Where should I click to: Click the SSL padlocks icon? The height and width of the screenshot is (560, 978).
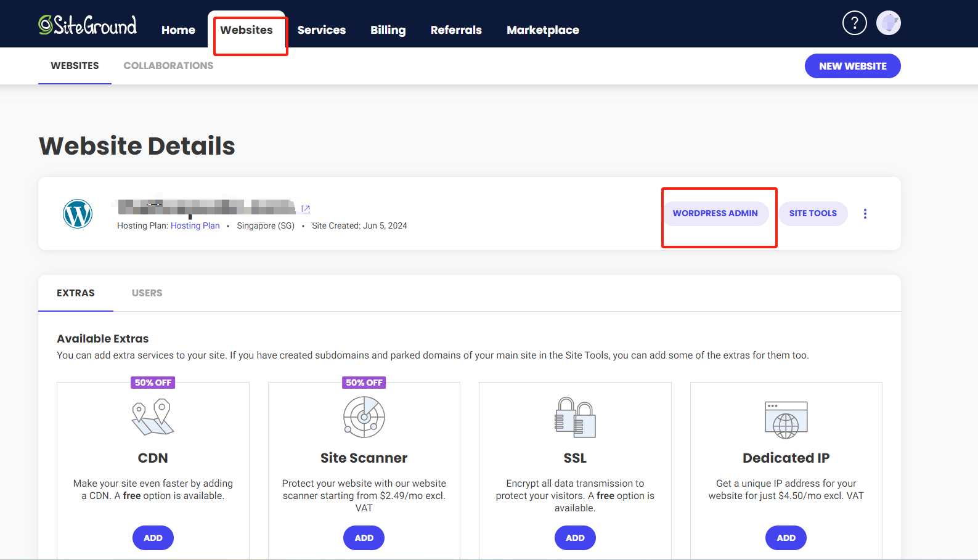(575, 417)
